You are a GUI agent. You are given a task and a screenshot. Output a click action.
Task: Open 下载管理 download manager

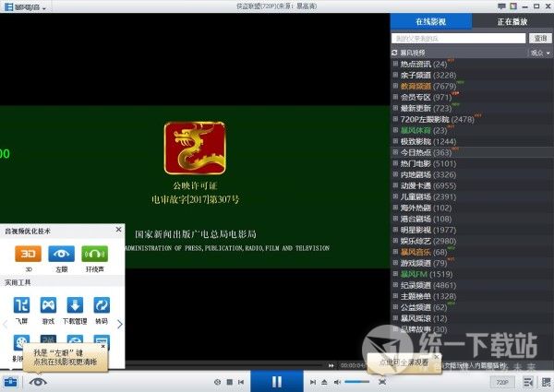(75, 305)
